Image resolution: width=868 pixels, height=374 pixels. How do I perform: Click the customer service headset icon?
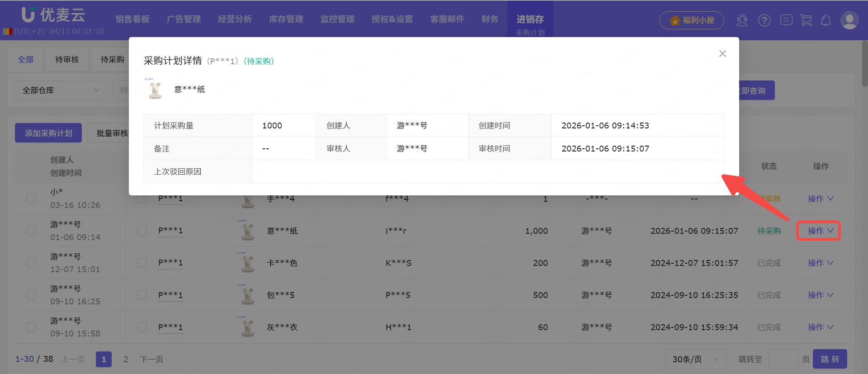click(x=742, y=20)
